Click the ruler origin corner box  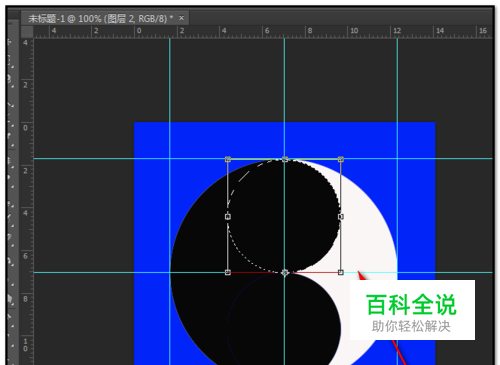(x=27, y=32)
